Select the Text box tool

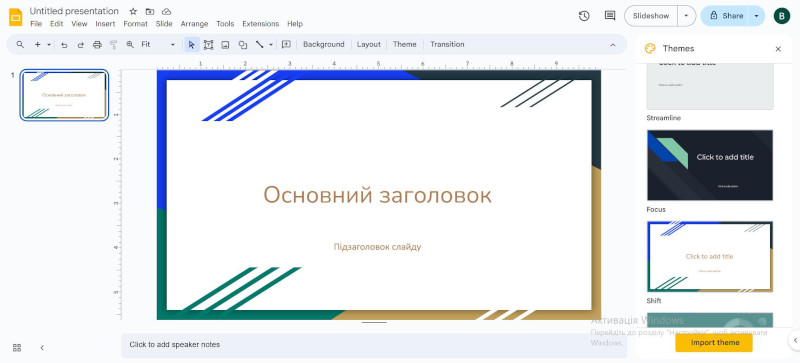[x=208, y=45]
